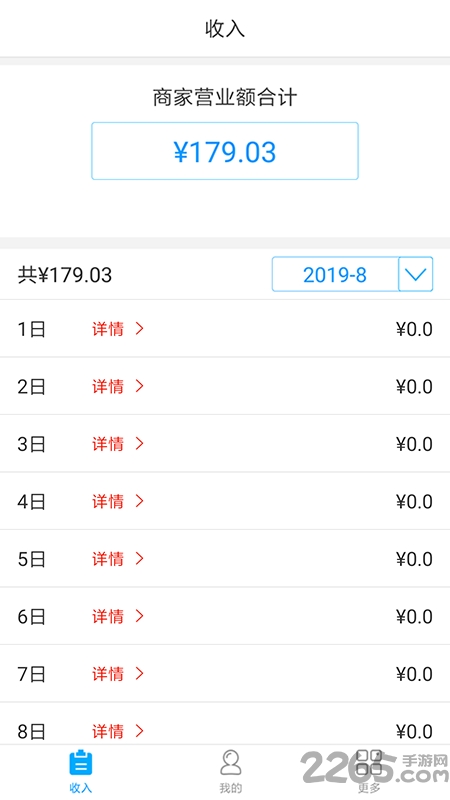
Task: View 详情 for 2日
Action: [108, 387]
